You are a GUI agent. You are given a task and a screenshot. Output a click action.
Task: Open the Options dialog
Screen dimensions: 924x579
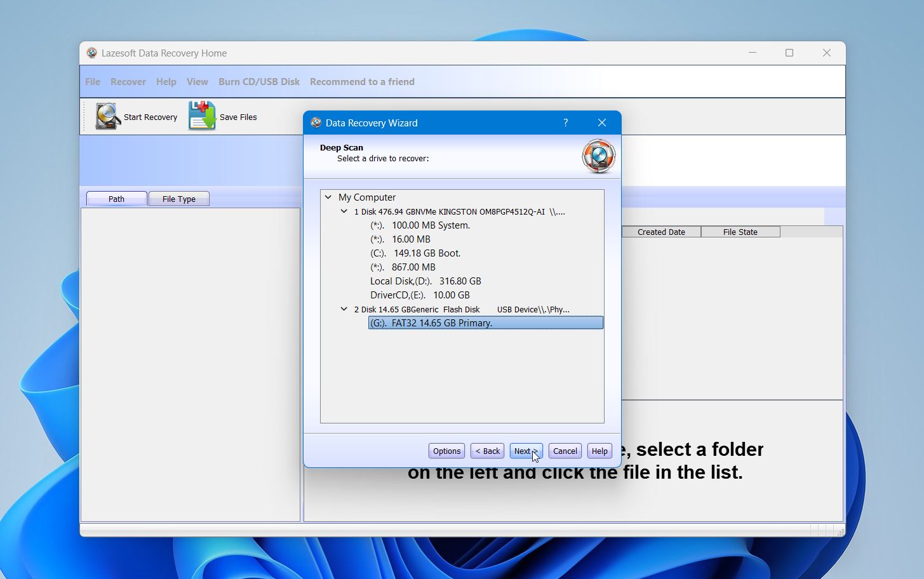[446, 451]
